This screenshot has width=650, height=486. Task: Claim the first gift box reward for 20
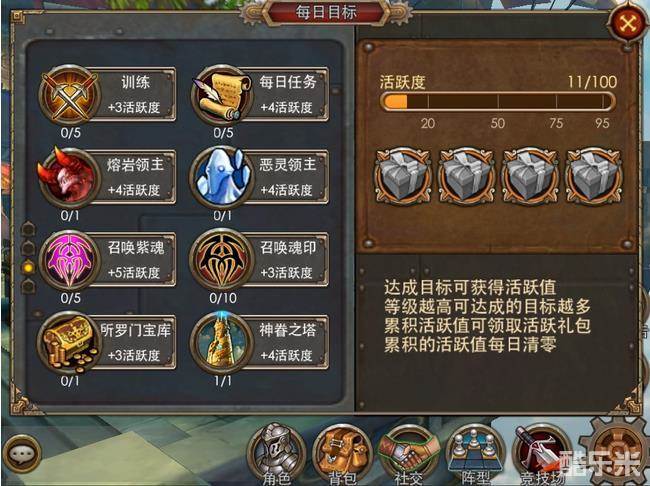(403, 176)
